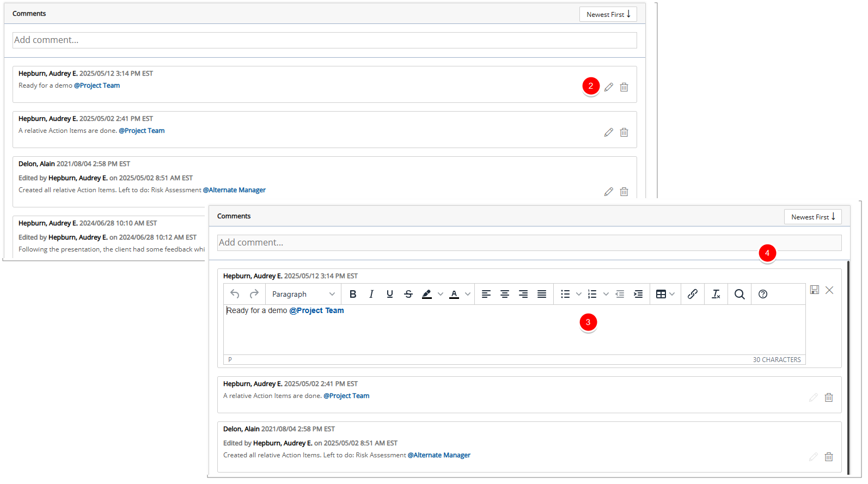The width and height of the screenshot is (868, 484).
Task: Insert a numbered list
Action: (x=592, y=294)
